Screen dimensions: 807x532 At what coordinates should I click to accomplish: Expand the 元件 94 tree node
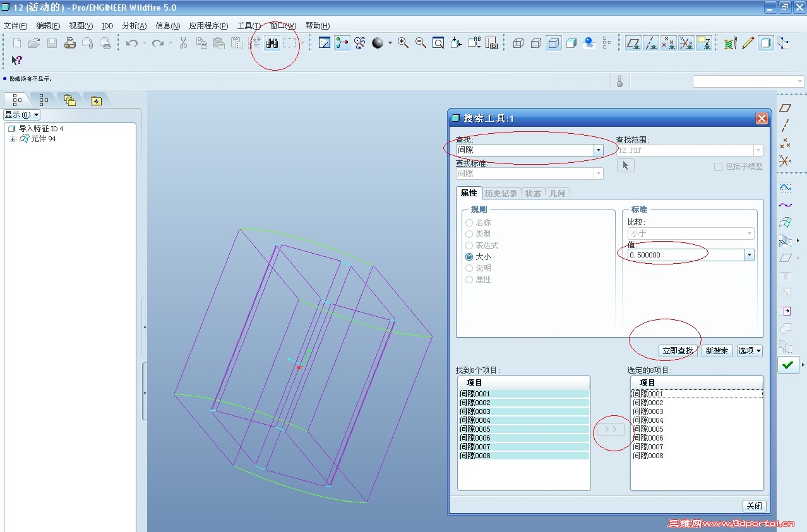[x=12, y=139]
